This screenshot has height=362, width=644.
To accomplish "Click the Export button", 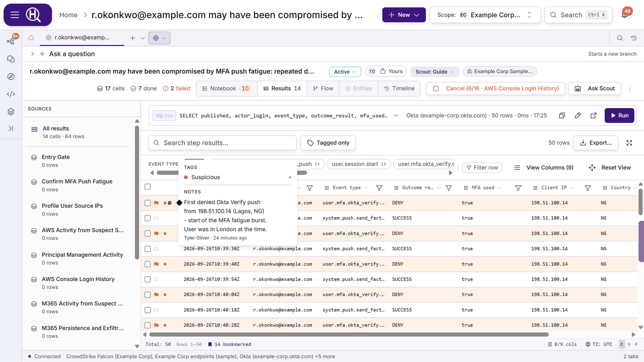I will 596,143.
